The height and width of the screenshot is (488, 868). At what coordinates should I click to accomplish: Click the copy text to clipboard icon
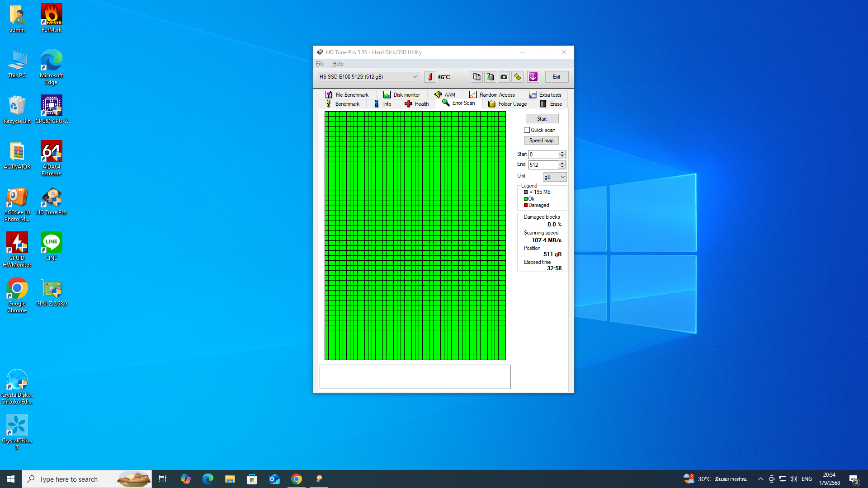476,77
